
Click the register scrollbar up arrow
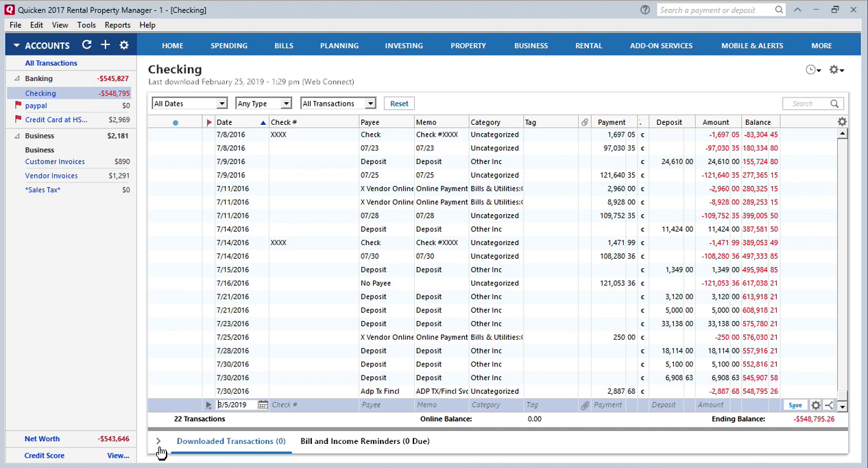click(843, 134)
